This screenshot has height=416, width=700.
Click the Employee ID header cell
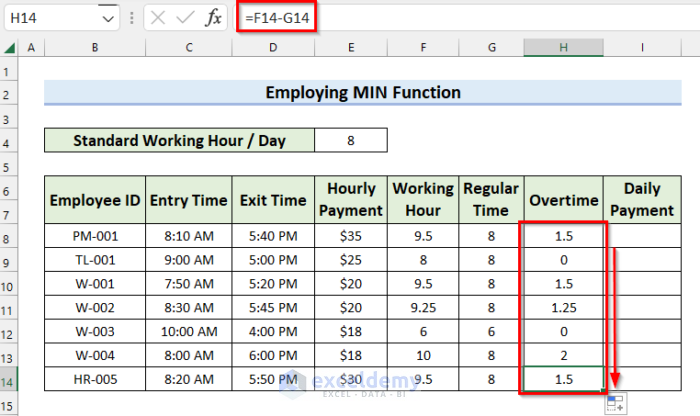(x=95, y=200)
